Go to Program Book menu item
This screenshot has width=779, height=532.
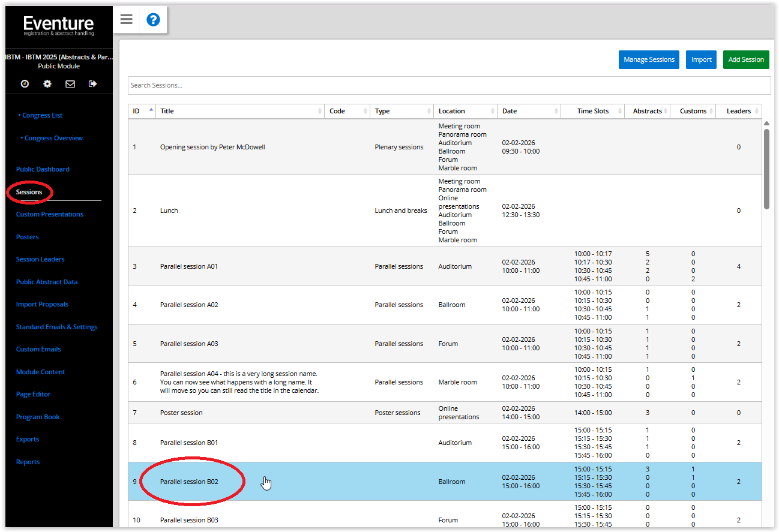click(38, 417)
